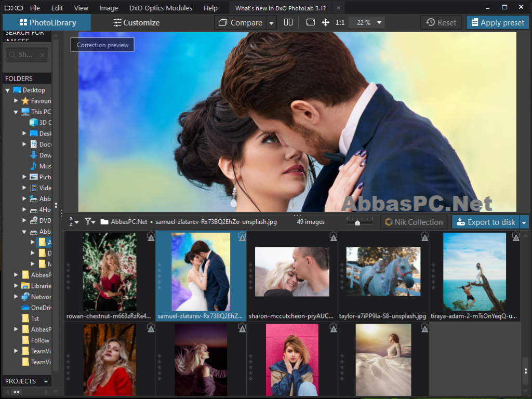Click the Nik Collection button
Screen dimensions: 532x399
[x=414, y=222]
